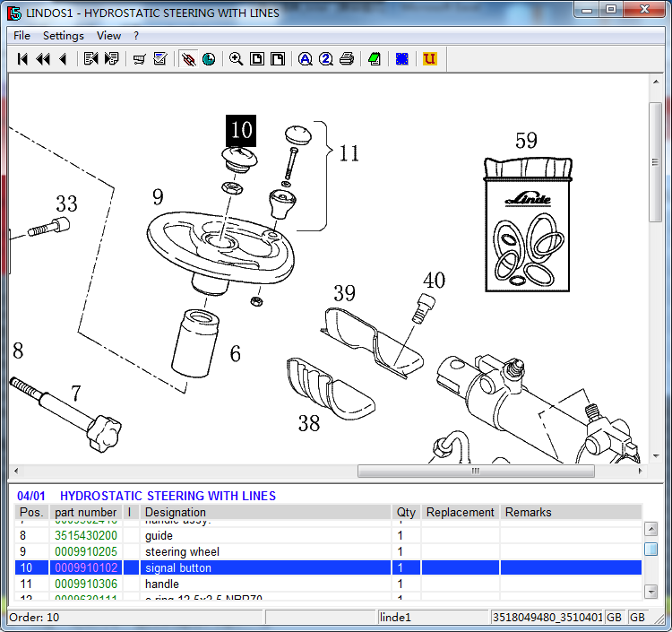The height and width of the screenshot is (632, 672).
Task: Click the teal clock history icon
Action: [x=209, y=59]
